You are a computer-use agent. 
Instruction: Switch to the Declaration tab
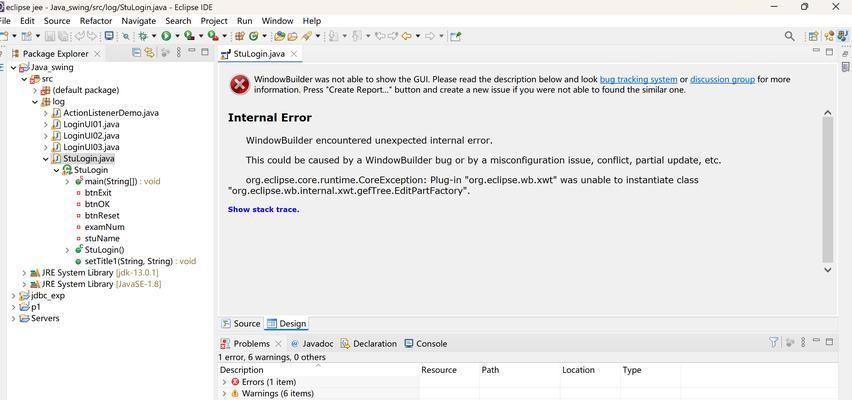[368, 343]
